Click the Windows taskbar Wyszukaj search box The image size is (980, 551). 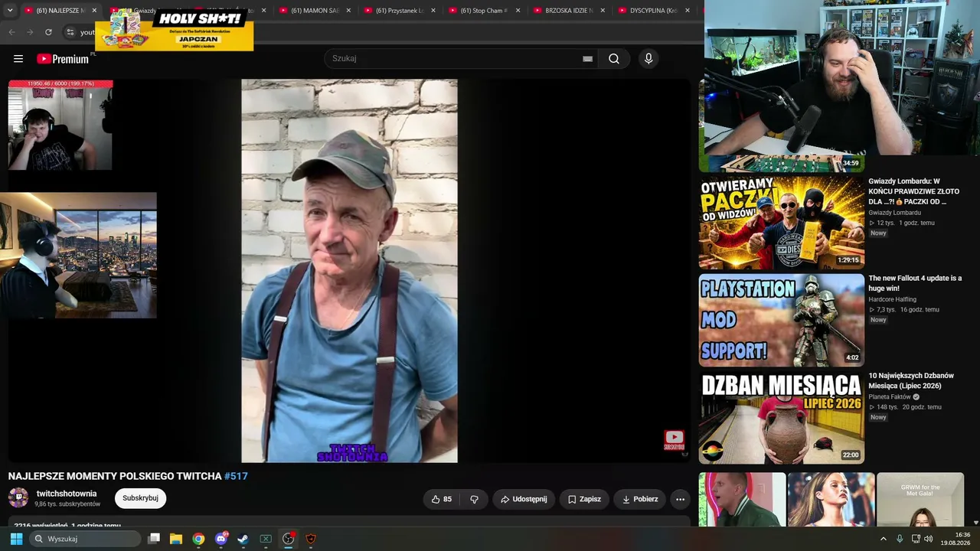click(x=86, y=539)
